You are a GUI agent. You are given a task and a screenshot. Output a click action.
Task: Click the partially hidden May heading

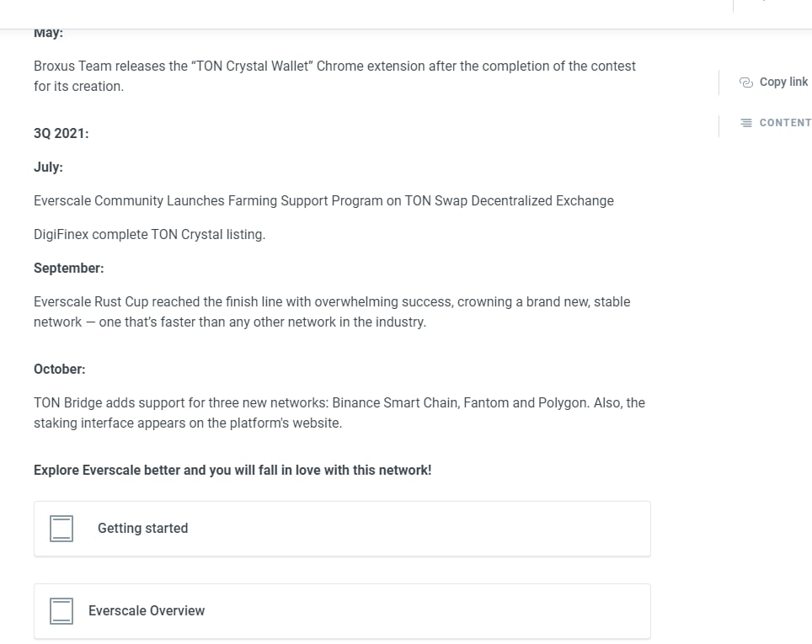tap(49, 34)
